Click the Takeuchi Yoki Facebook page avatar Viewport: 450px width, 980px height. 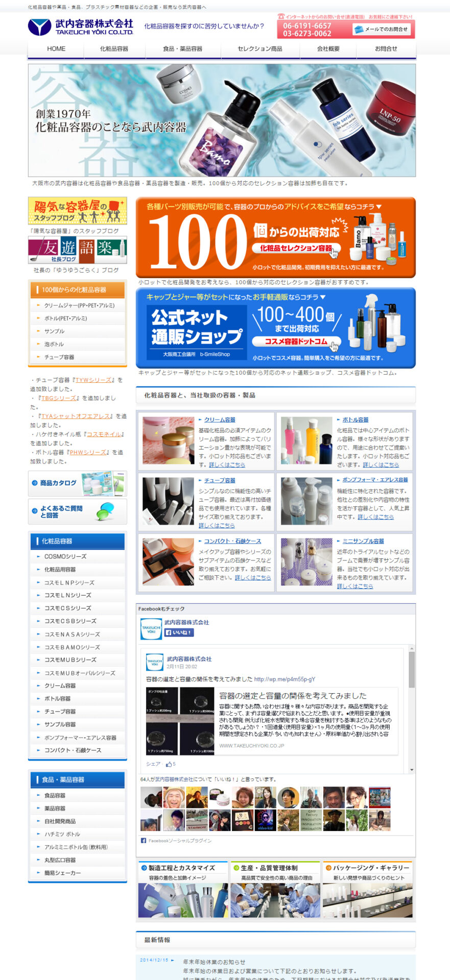tap(151, 629)
